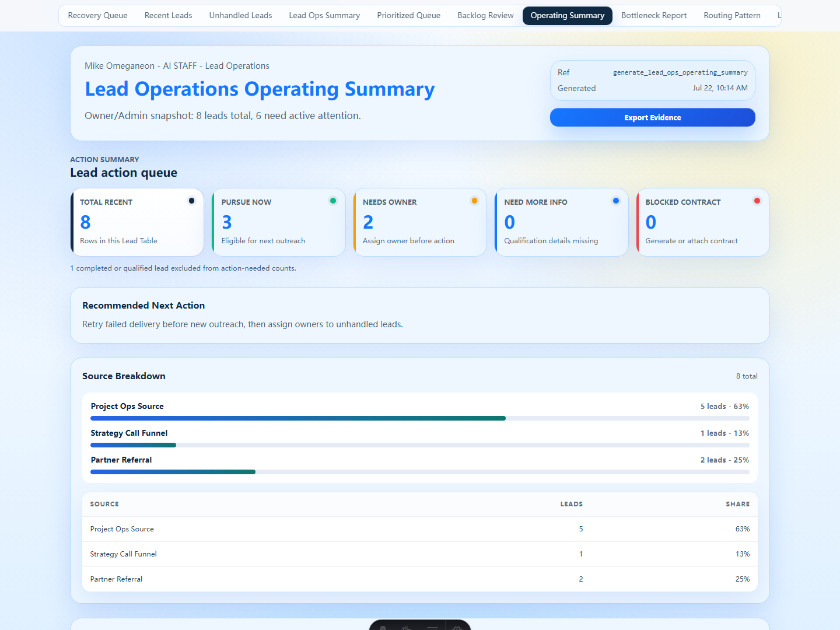Open the Backlog Review tab

point(485,16)
